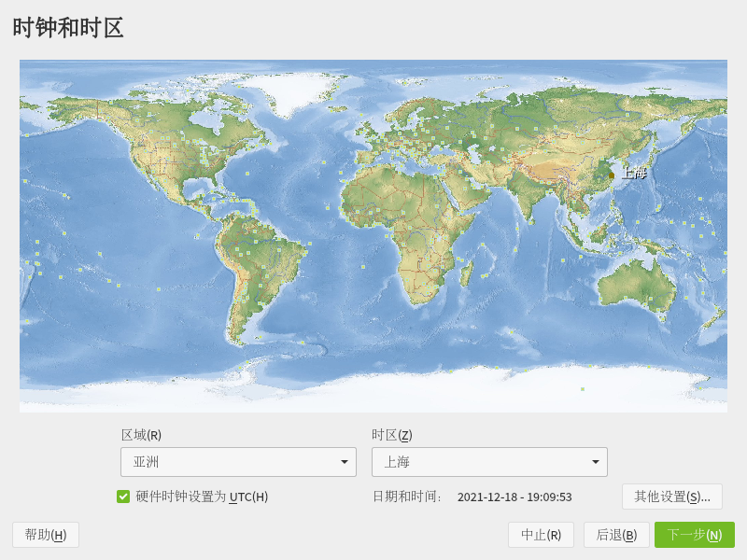Click Australia on the world map
This screenshot has height=560, width=747.
[639, 286]
